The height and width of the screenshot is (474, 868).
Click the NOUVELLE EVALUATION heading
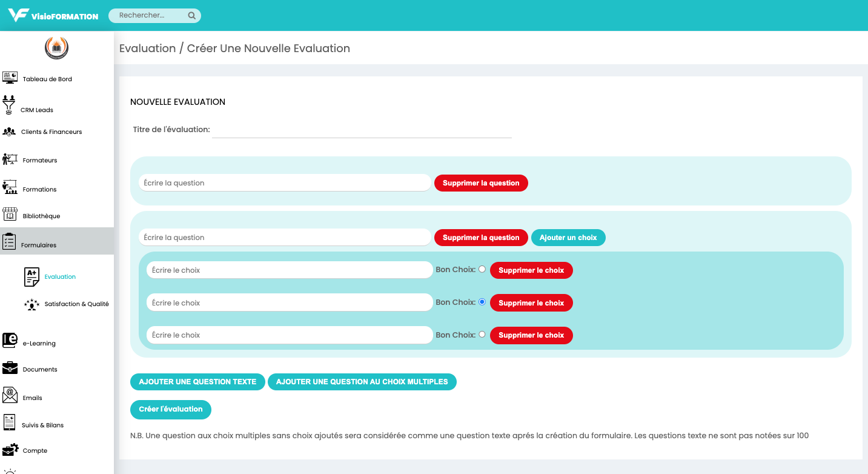pos(178,102)
